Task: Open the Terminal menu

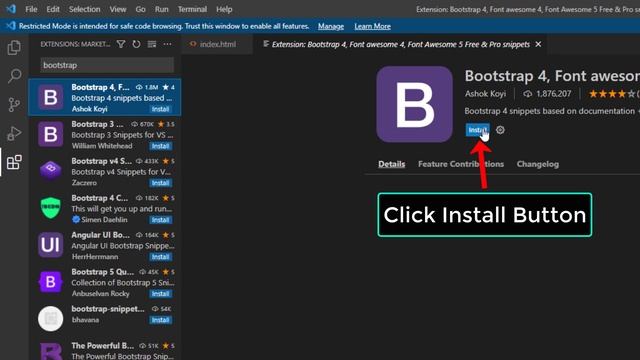Action: coord(192,9)
